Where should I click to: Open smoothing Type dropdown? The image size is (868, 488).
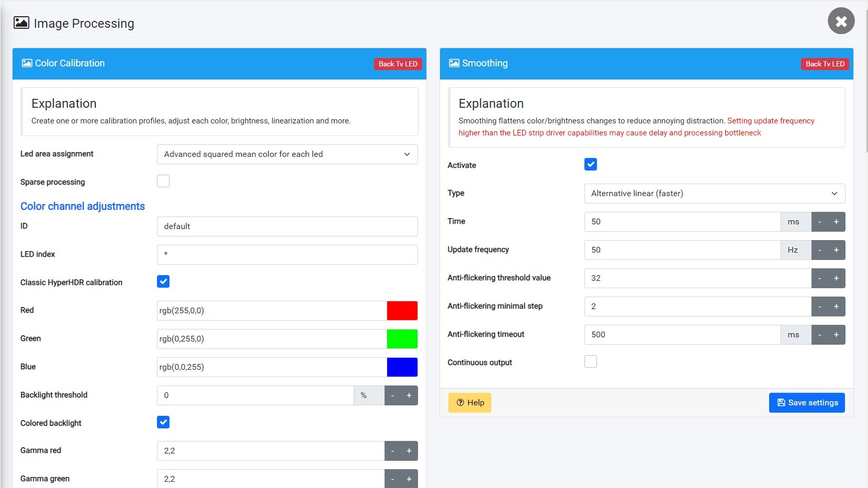[x=714, y=194]
